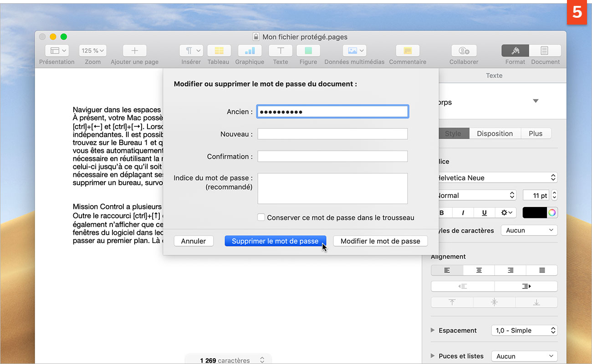592x364 pixels.
Task: Open the advanced options gear menu
Action: pos(505,212)
